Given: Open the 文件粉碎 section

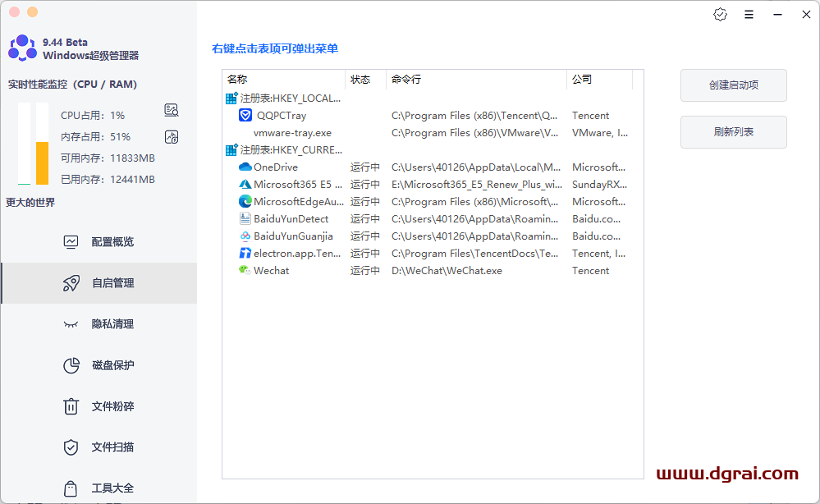Looking at the screenshot, I should (x=99, y=406).
